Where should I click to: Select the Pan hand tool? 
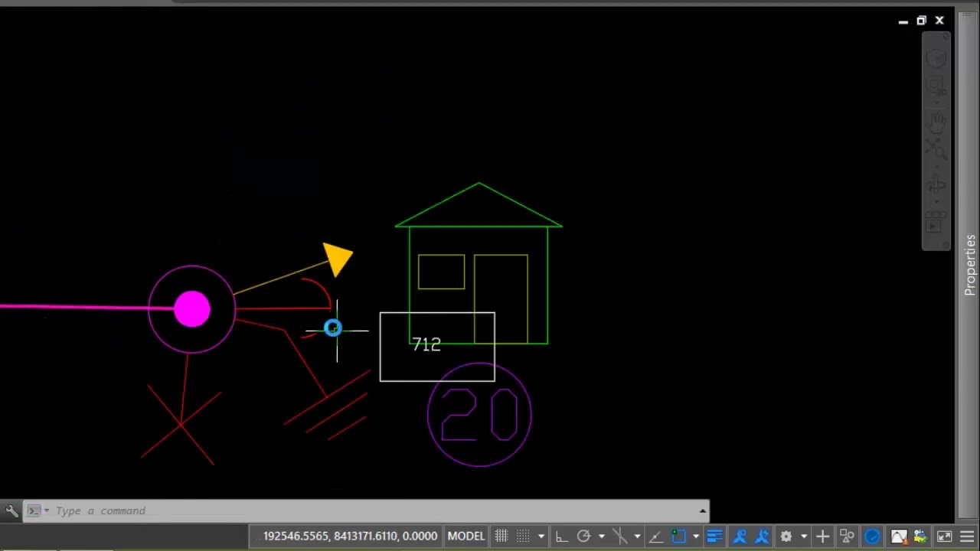(936, 121)
